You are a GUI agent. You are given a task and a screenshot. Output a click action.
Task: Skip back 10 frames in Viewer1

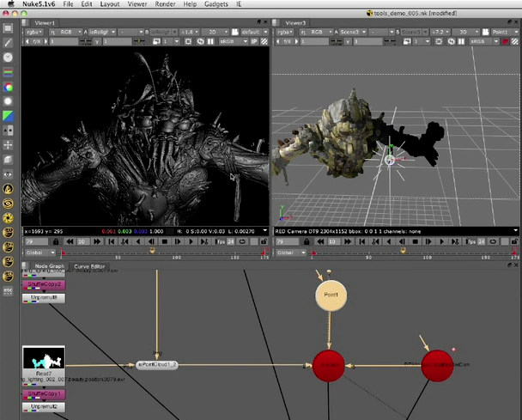(70, 241)
